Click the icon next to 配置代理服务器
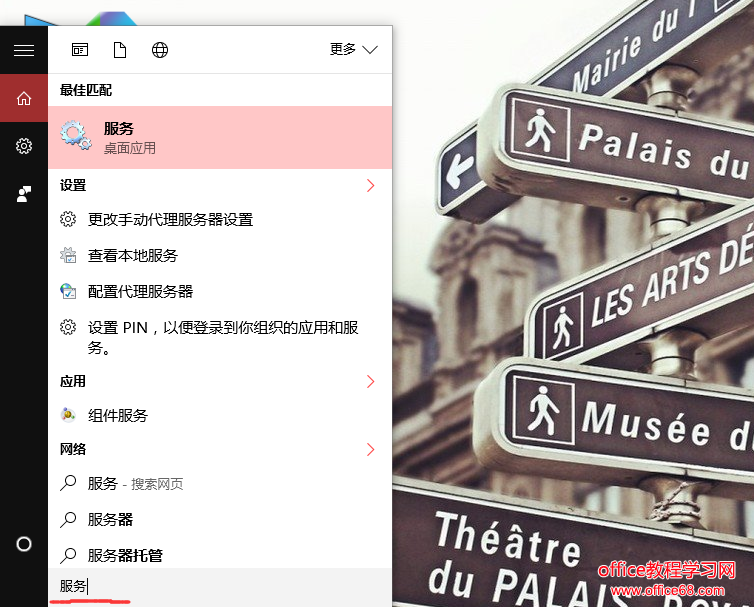 point(68,291)
